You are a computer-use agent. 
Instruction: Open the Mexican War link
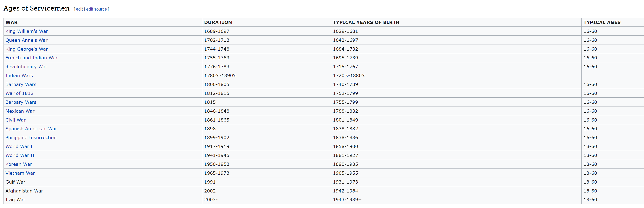tap(20, 111)
